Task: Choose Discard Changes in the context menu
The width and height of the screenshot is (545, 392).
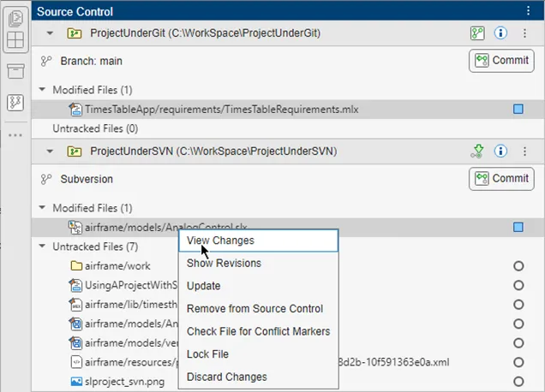Action: pyautogui.click(x=226, y=377)
